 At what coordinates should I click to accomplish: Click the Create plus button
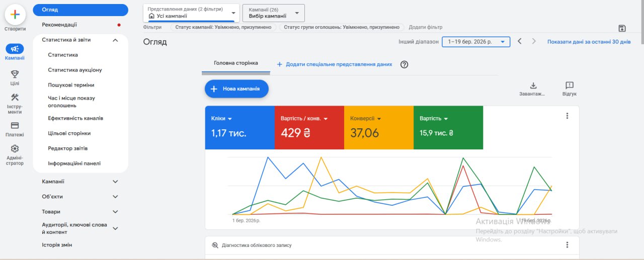pos(15,15)
